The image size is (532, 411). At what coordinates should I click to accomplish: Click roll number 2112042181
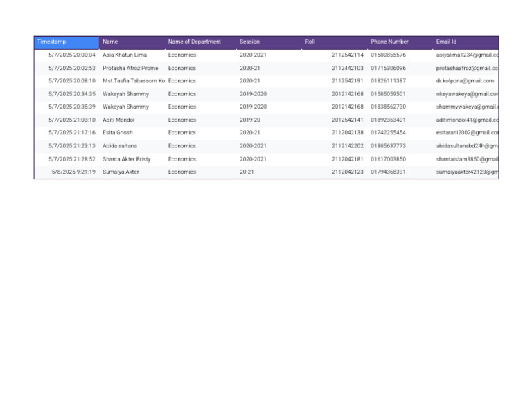pyautogui.click(x=348, y=159)
